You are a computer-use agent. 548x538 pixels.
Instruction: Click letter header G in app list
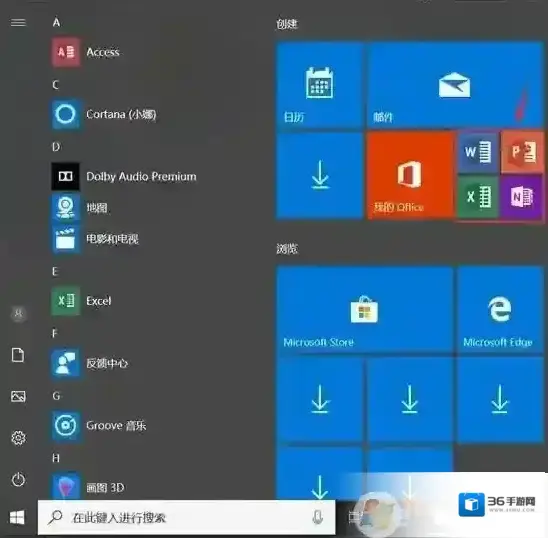(56, 396)
